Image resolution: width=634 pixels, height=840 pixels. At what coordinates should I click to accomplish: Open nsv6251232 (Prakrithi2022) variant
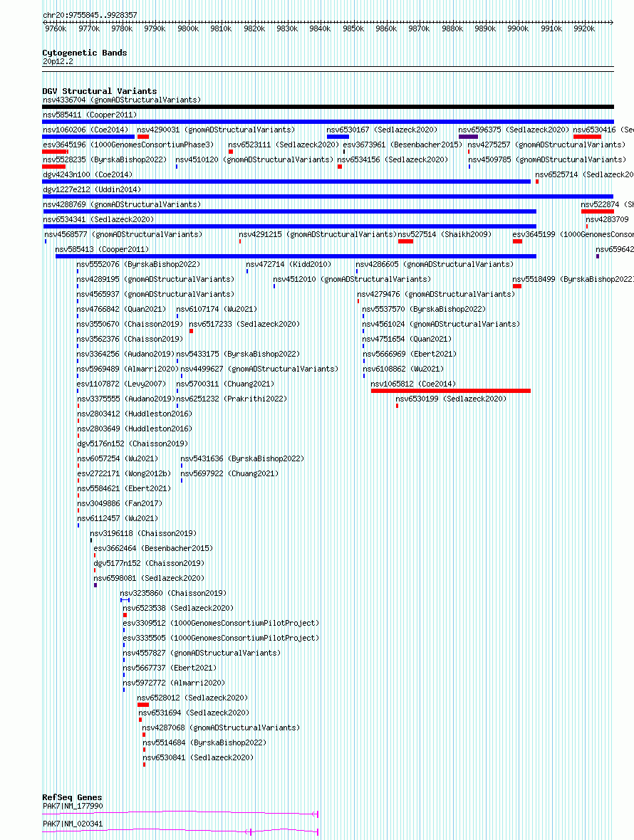pos(232,399)
